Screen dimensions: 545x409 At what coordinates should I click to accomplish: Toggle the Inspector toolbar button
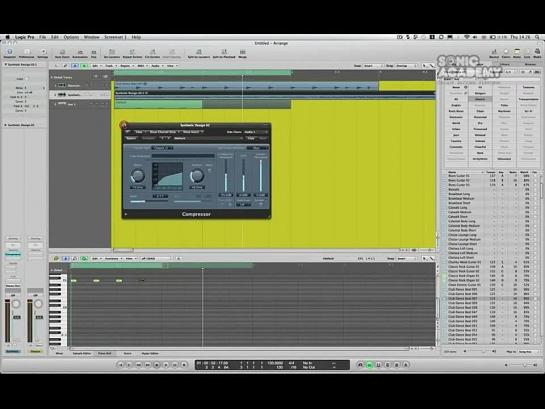pos(9,53)
